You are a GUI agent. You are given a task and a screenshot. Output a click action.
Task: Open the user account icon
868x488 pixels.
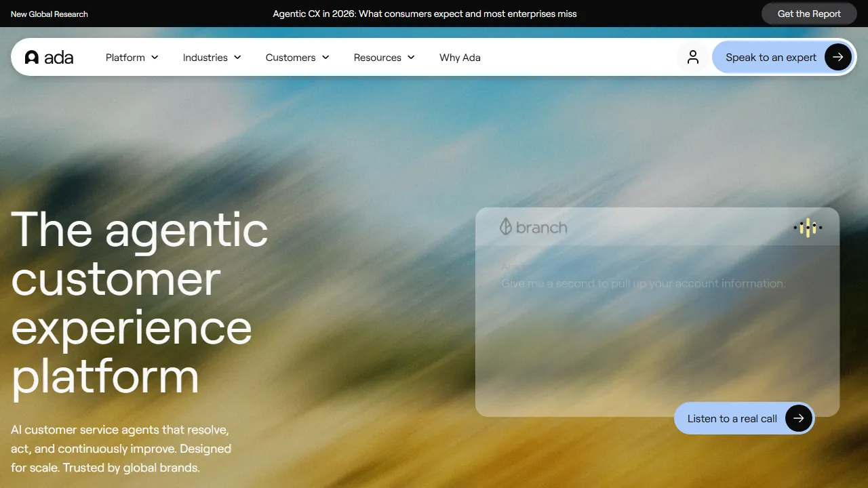692,57
